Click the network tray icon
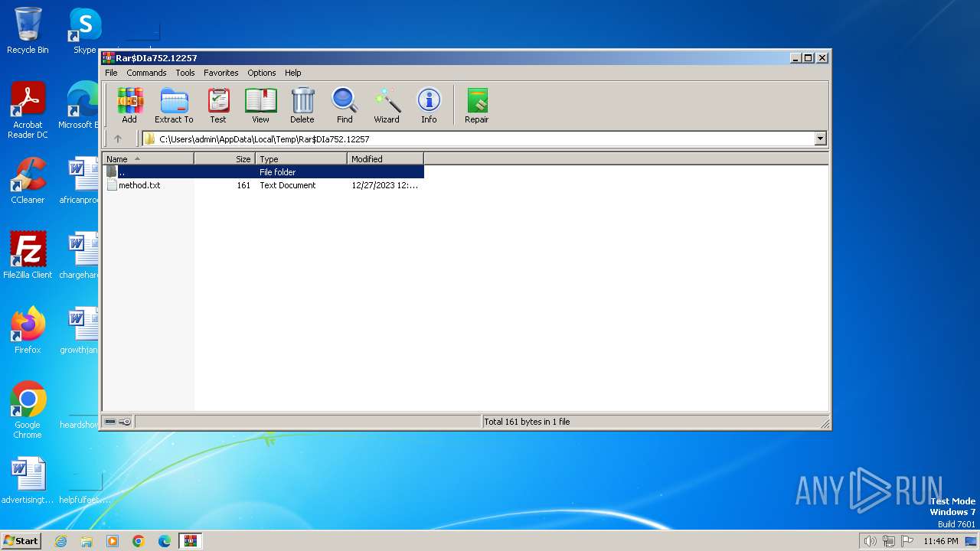The height and width of the screenshot is (551, 980). pos(889,541)
